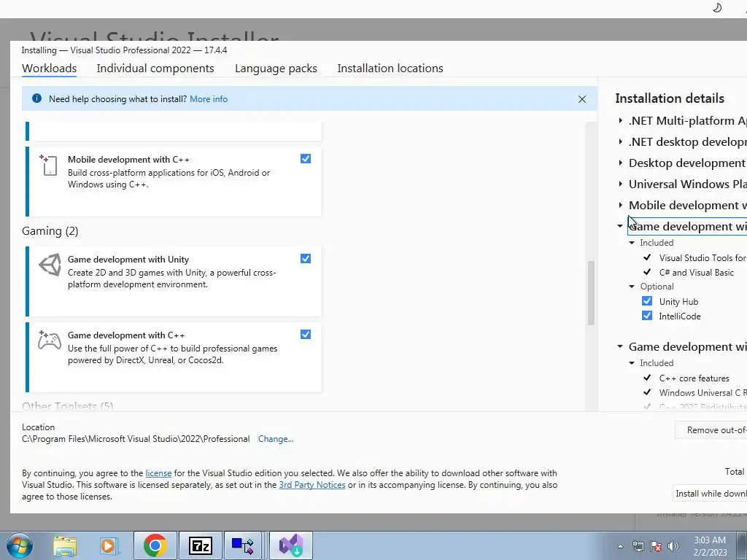This screenshot has height=560, width=747.
Task: Open Windows Explorer from the taskbar
Action: (65, 545)
